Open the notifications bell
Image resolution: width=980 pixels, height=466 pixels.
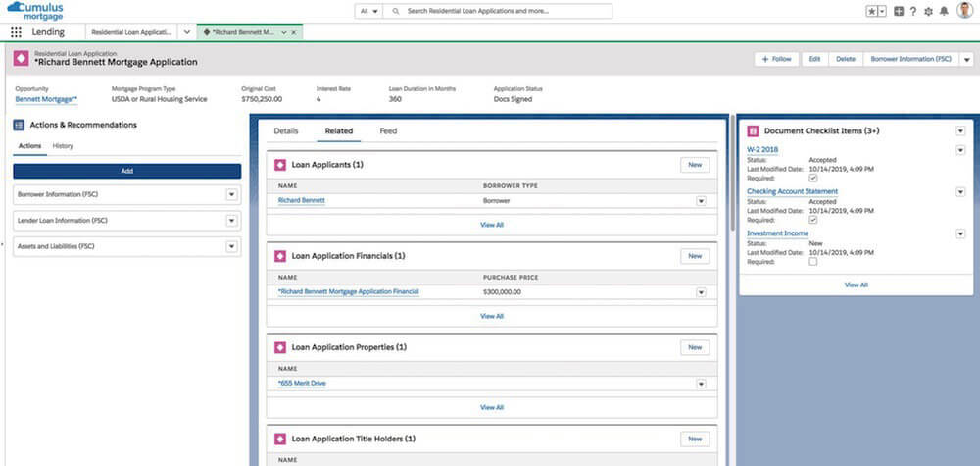tap(943, 11)
